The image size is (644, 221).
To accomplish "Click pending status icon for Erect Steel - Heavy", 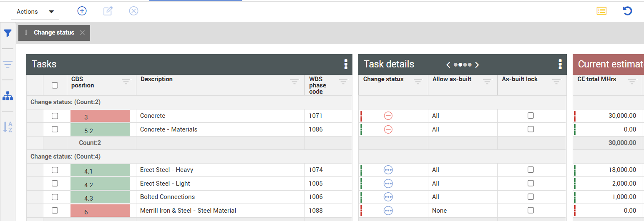I will 388,170.
